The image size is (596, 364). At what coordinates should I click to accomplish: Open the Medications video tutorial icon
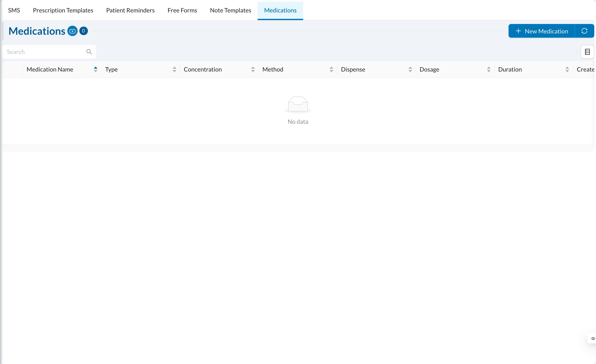pyautogui.click(x=72, y=31)
